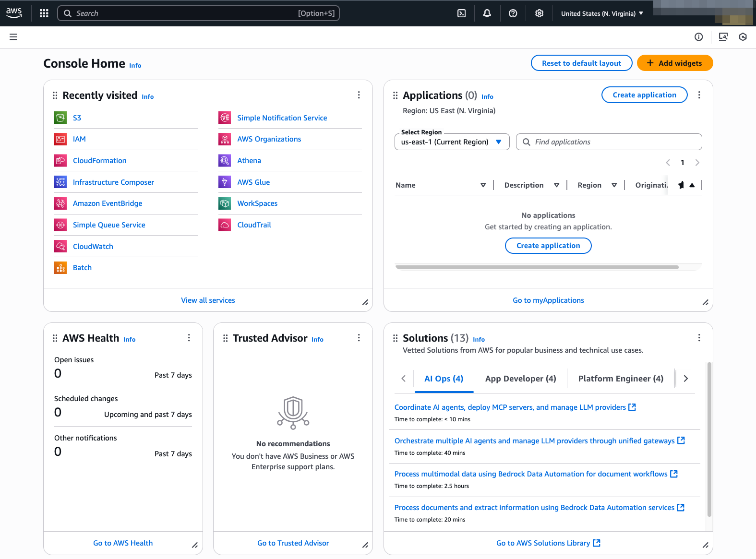
Task: Click the help question mark icon
Action: 513,13
